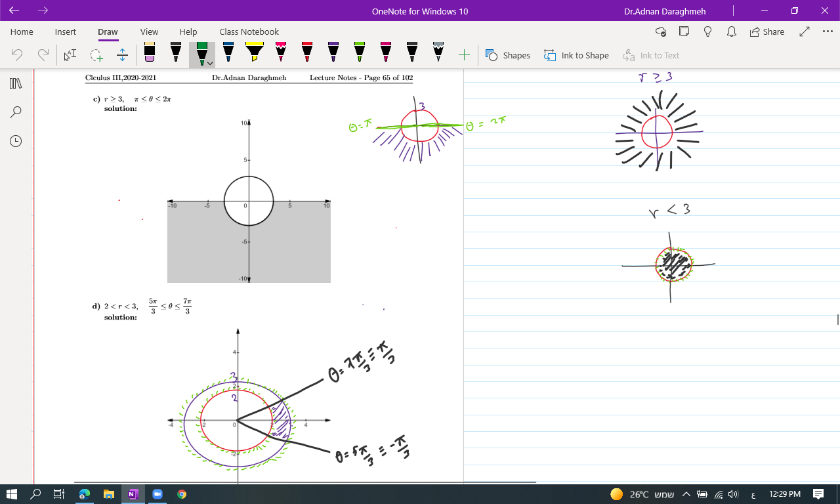The height and width of the screenshot is (504, 840).
Task: Choose the purple pen
Action: (x=333, y=52)
